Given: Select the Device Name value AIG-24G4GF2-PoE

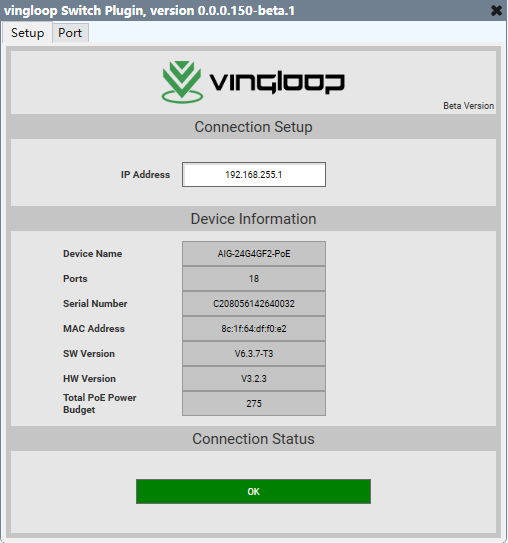Looking at the screenshot, I should click(x=254, y=253).
